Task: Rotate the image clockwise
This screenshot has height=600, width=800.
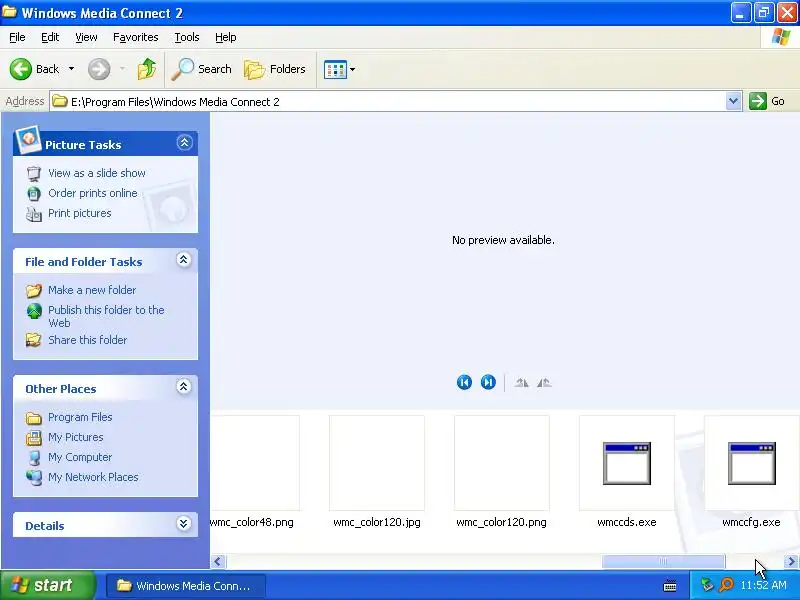Action: click(x=521, y=382)
